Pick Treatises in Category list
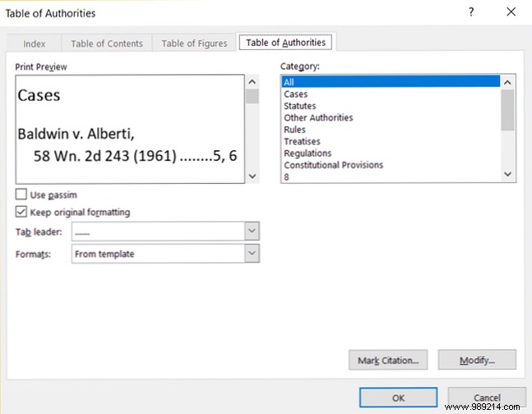The height and width of the screenshot is (414, 532). click(x=391, y=141)
